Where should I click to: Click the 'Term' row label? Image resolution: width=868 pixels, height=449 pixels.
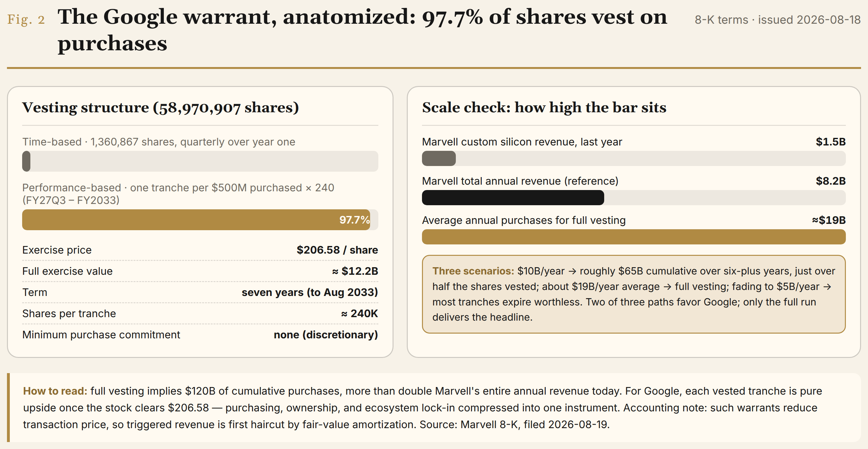tap(35, 292)
